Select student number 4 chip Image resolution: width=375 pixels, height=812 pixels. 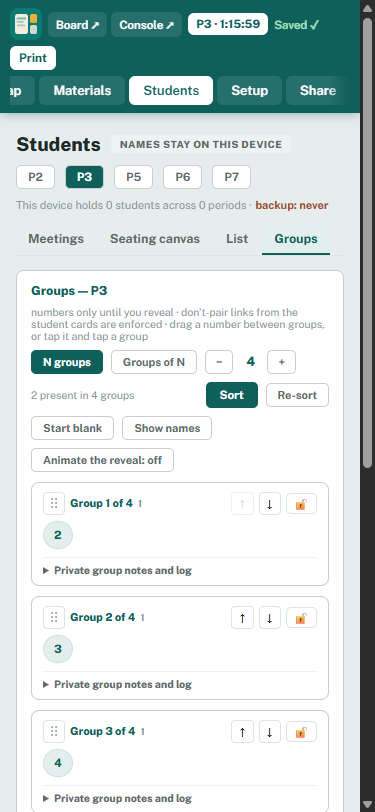pyautogui.click(x=58, y=763)
